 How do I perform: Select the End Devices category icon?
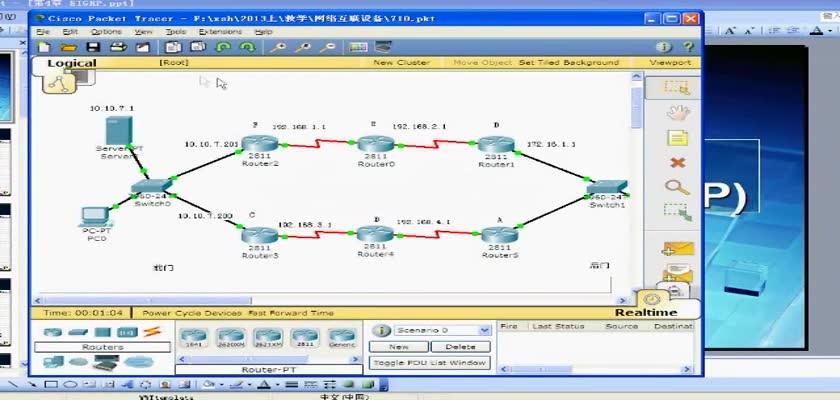point(54,362)
